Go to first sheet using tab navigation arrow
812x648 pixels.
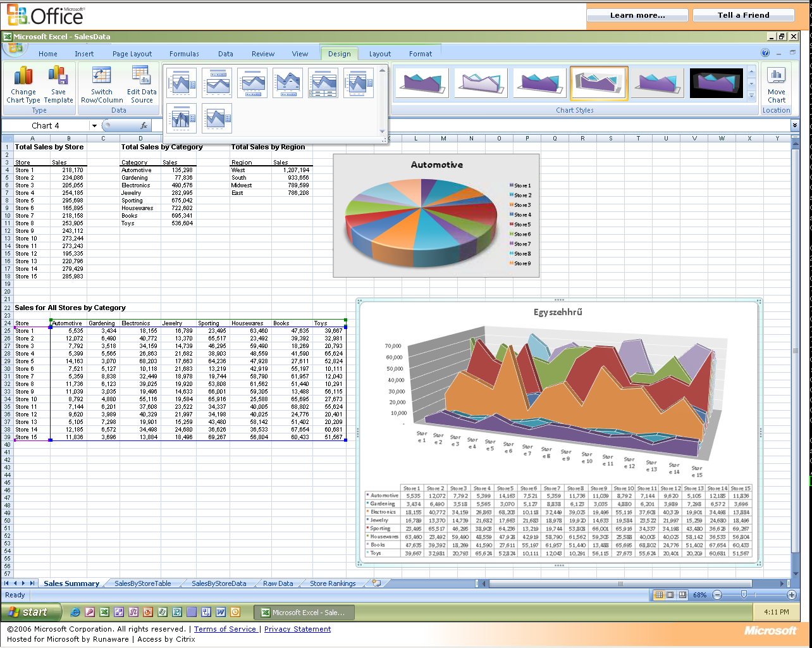tap(7, 583)
